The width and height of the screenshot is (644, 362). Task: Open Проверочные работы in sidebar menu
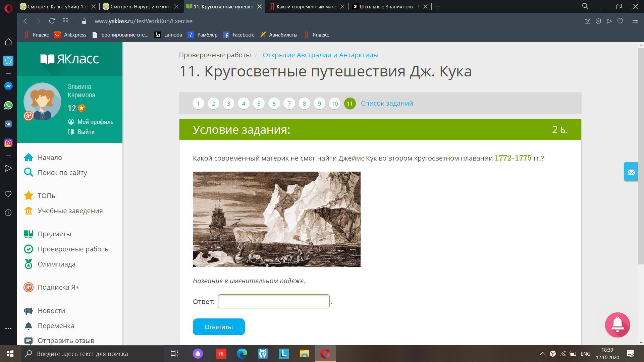pyautogui.click(x=73, y=249)
